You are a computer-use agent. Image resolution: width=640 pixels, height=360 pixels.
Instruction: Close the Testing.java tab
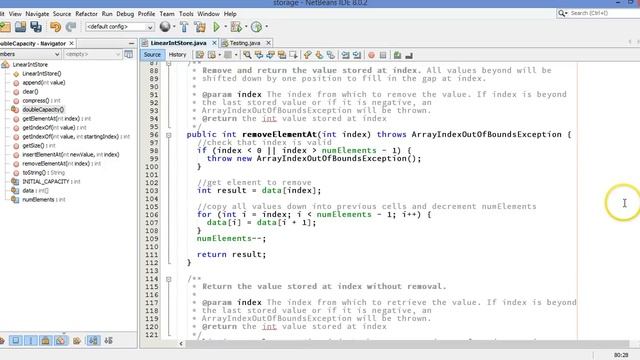[x=268, y=43]
